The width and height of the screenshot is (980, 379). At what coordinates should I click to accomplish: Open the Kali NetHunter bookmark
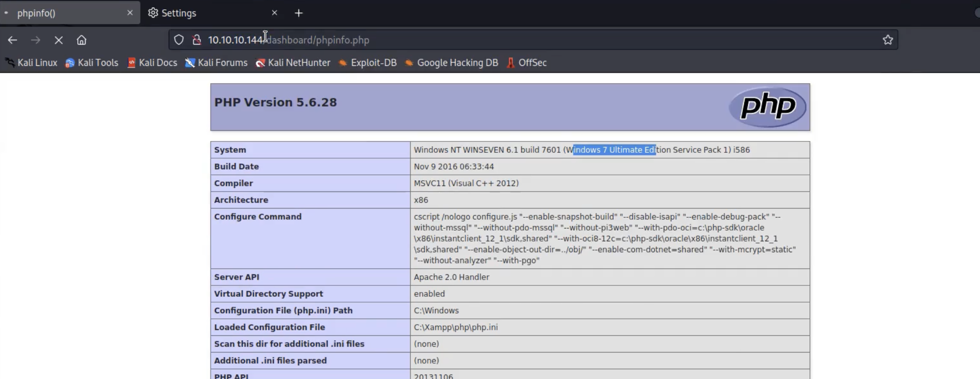(293, 63)
